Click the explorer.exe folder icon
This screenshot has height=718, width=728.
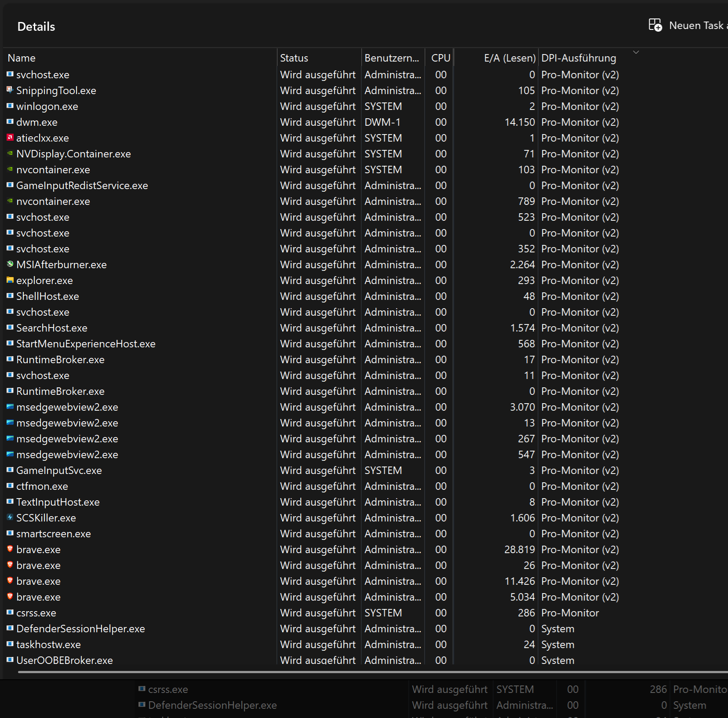coord(10,280)
